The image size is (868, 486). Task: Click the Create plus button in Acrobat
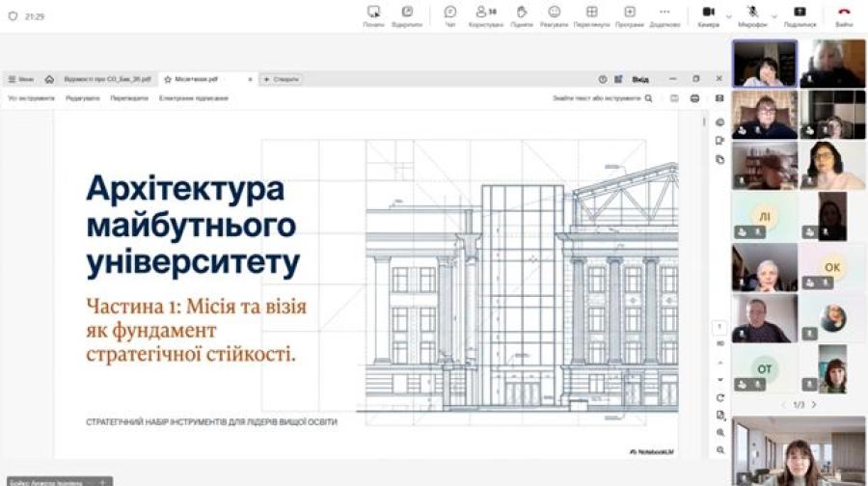282,79
